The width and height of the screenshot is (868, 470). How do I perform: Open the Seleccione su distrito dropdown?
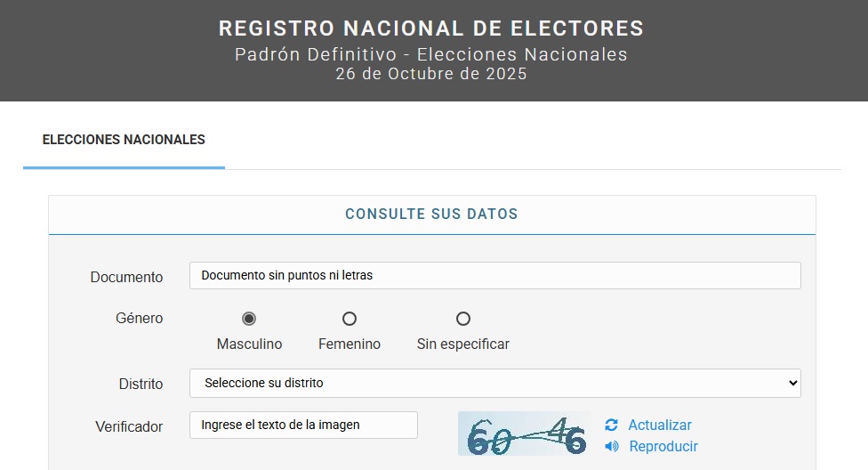[494, 384]
